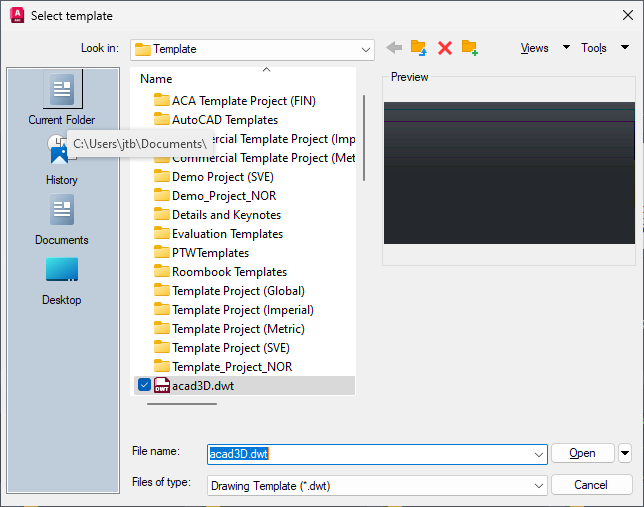
Task: Click the red Delete icon
Action: 445,48
